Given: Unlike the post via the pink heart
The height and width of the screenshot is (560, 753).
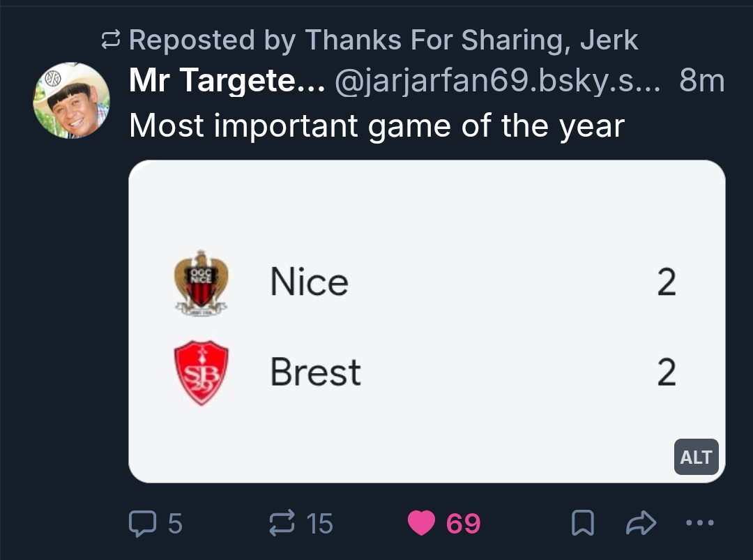Looking at the screenshot, I should click(x=421, y=522).
